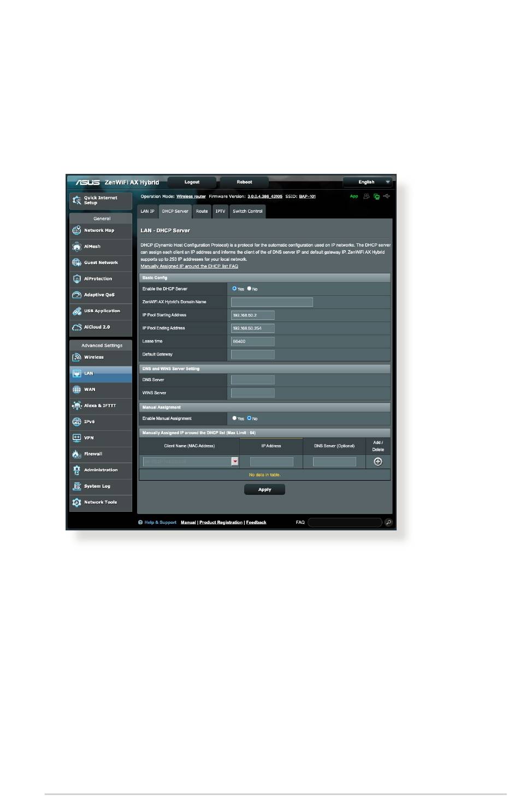Open the WAN globe icon

[76, 389]
